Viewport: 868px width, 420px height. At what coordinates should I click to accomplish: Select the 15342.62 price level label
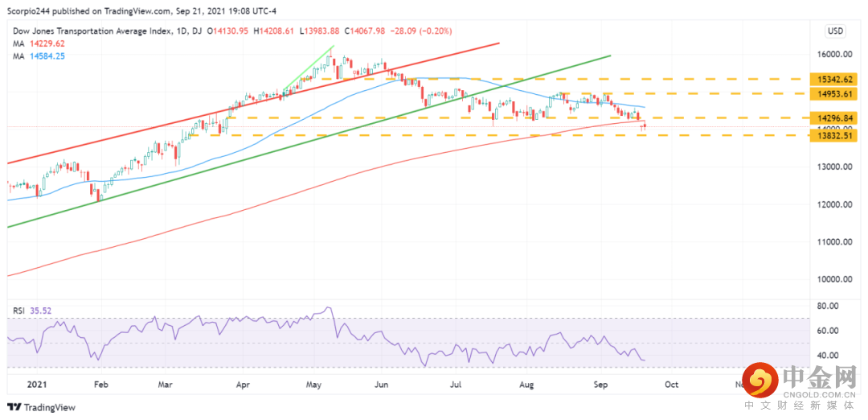point(833,79)
